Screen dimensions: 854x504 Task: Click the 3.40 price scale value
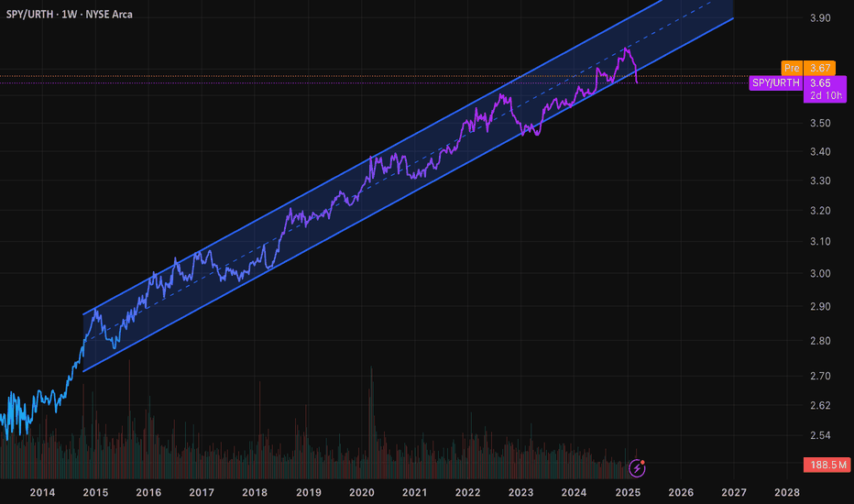820,151
